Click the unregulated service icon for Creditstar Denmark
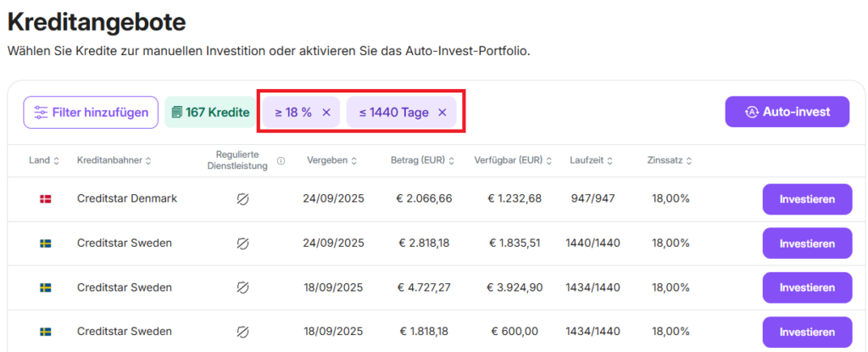868x352 pixels. [x=242, y=199]
